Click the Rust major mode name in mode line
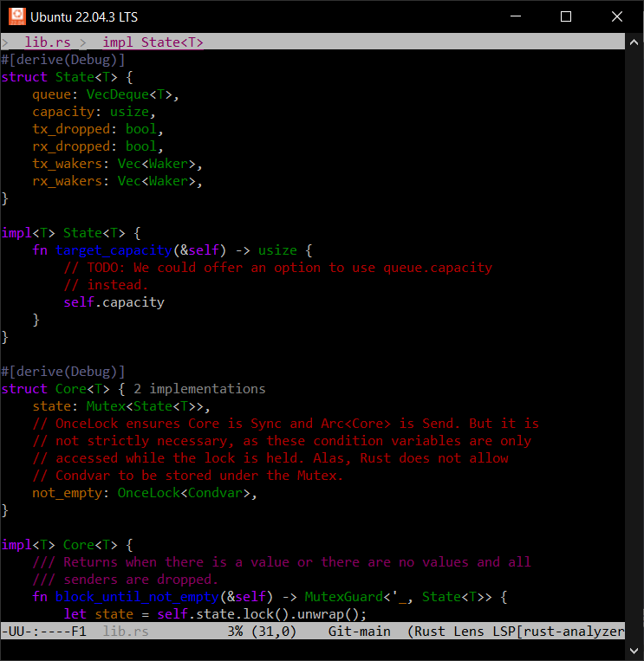 [x=431, y=632]
